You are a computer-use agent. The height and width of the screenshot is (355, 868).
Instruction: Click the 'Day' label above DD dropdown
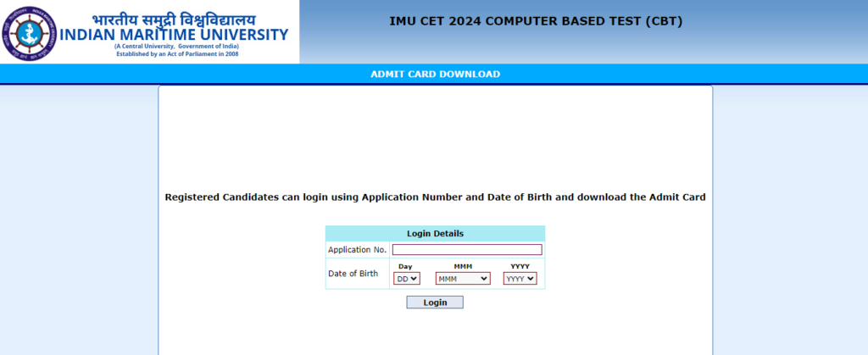tap(405, 267)
